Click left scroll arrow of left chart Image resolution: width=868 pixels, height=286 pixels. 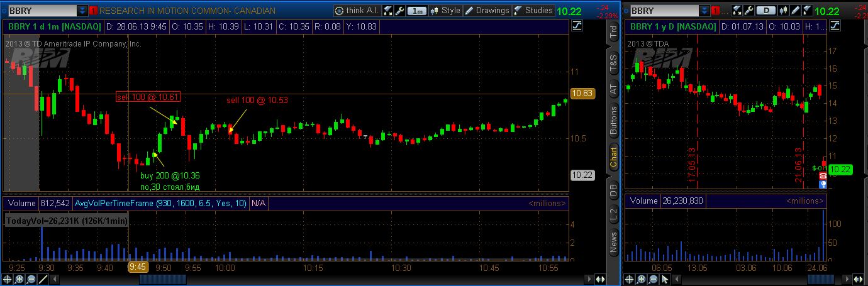[x=55, y=279]
